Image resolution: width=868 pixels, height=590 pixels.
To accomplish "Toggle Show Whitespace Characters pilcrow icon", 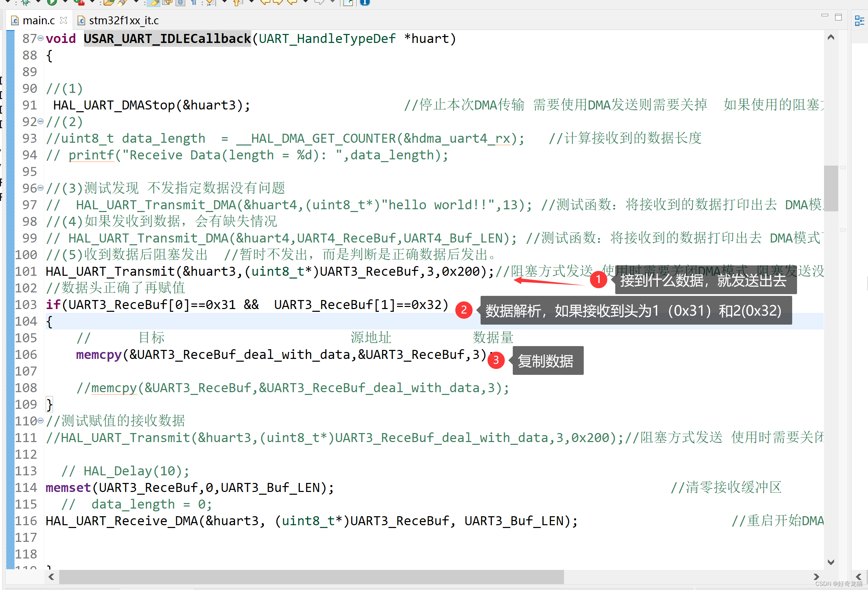I will (194, 2).
